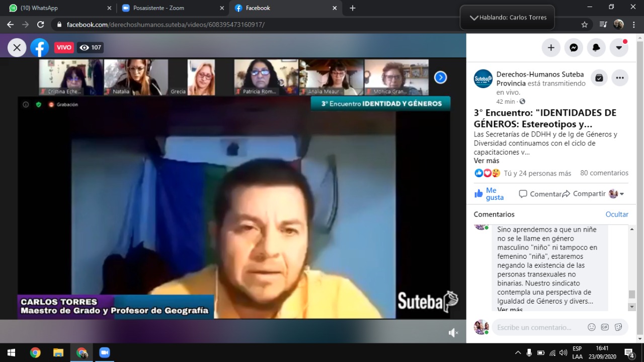This screenshot has width=644, height=362.
Task: Expand the description with Ver más
Action: point(486,161)
